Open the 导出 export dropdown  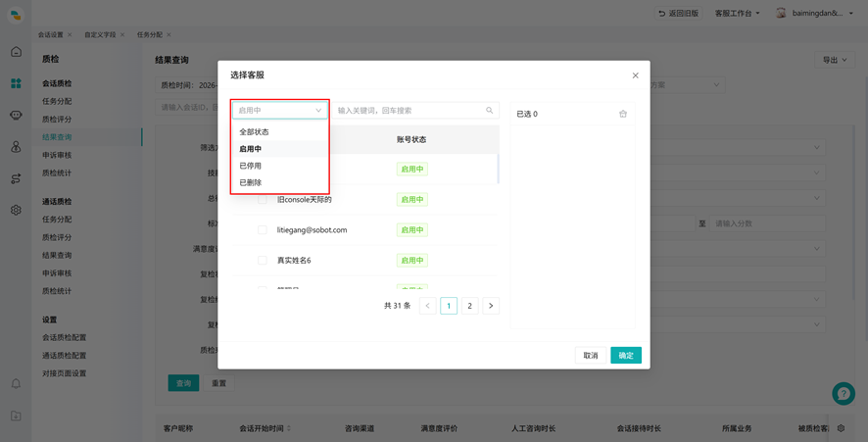tap(835, 60)
